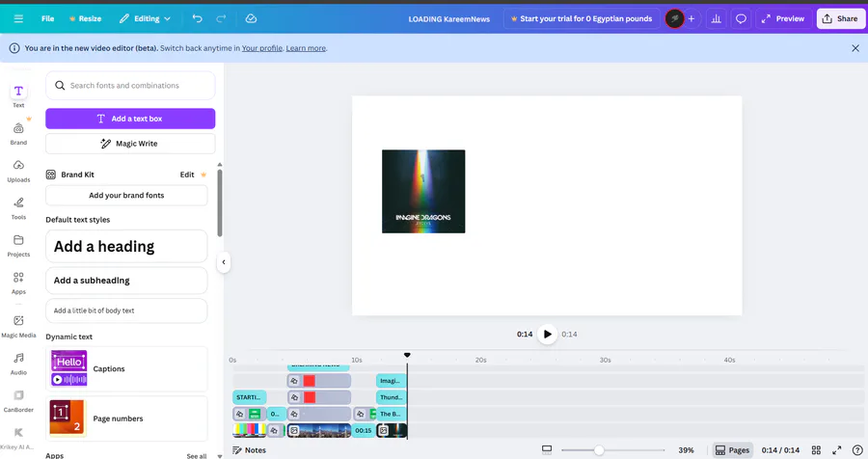Insert a little bit of body text
This screenshot has width=868, height=459.
pyautogui.click(x=126, y=310)
